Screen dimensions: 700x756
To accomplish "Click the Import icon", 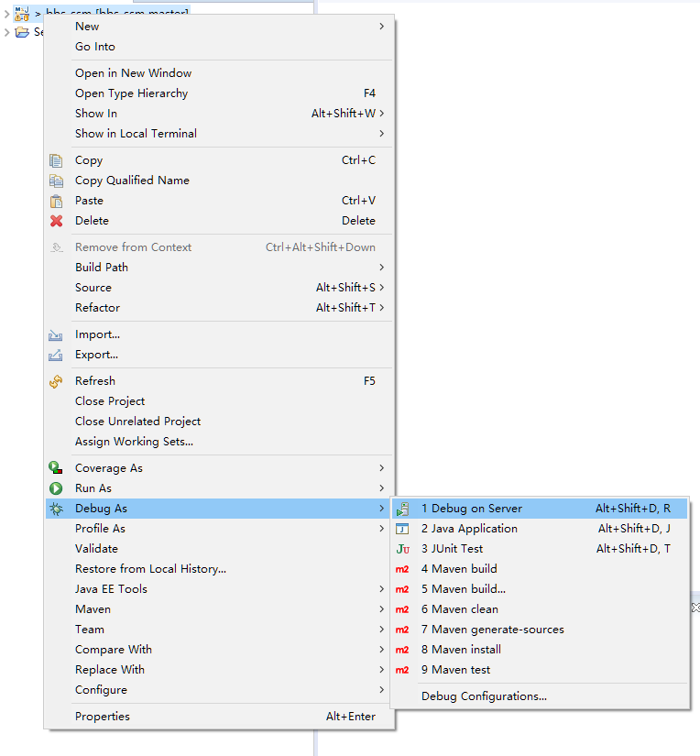I will pyautogui.click(x=56, y=334).
